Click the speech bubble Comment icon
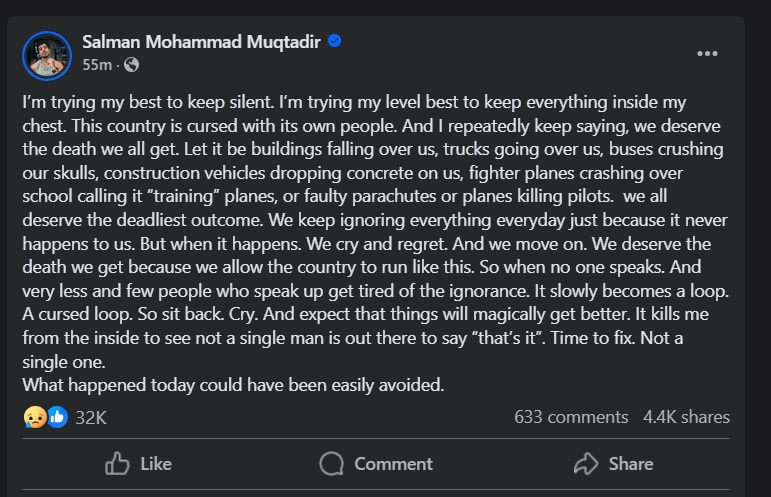 (332, 464)
